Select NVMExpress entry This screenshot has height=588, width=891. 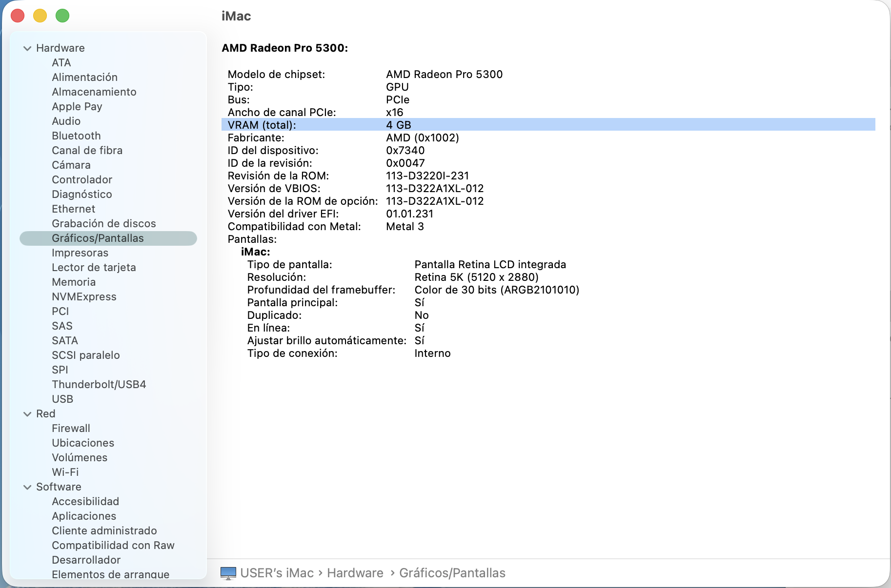pos(84,297)
